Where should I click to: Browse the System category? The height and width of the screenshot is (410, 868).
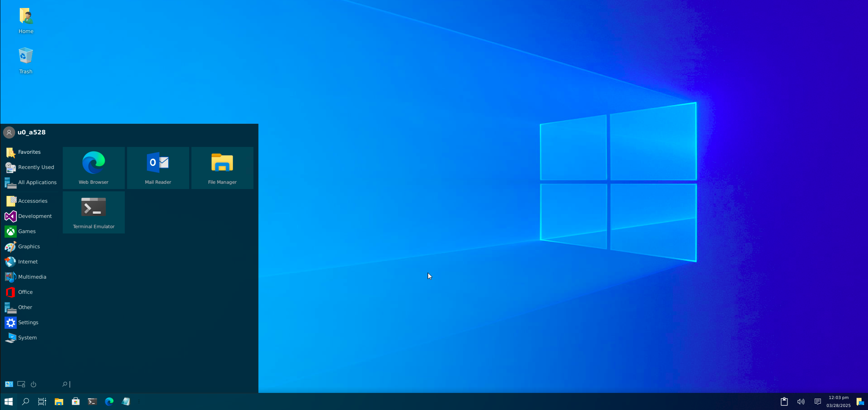pyautogui.click(x=30, y=337)
